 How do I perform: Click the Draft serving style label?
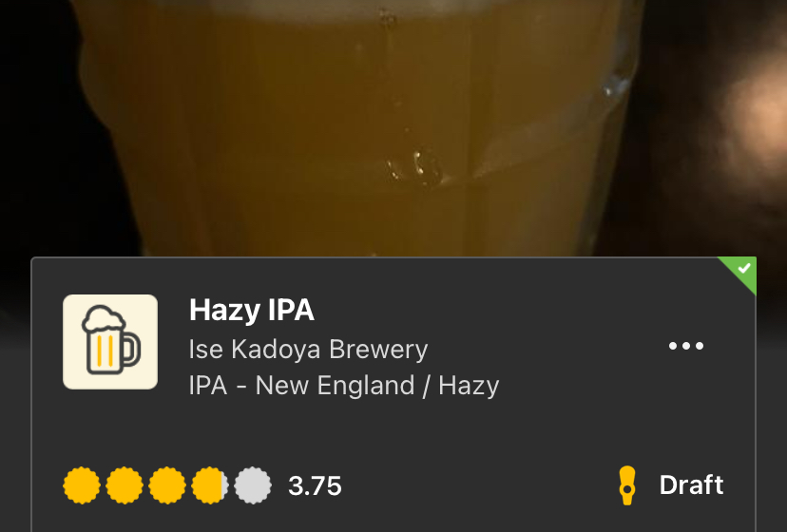(691, 484)
